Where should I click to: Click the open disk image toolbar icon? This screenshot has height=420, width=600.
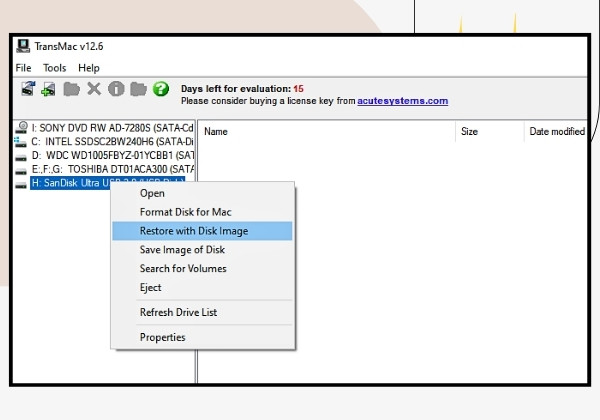pos(28,89)
